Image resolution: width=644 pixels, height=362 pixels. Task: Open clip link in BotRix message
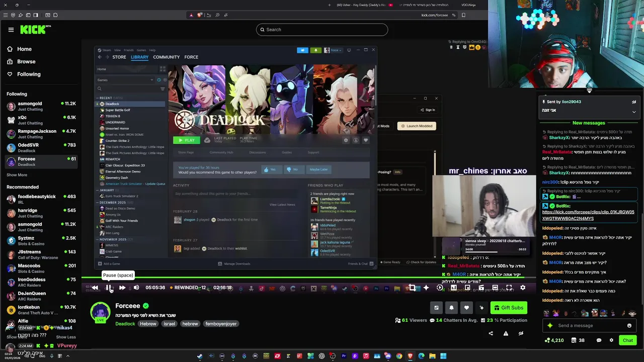pos(588,215)
